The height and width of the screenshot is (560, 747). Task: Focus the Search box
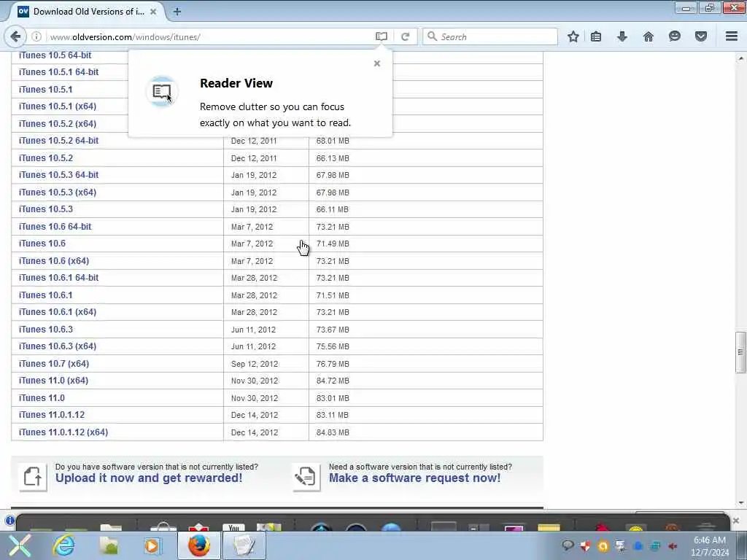tap(491, 36)
